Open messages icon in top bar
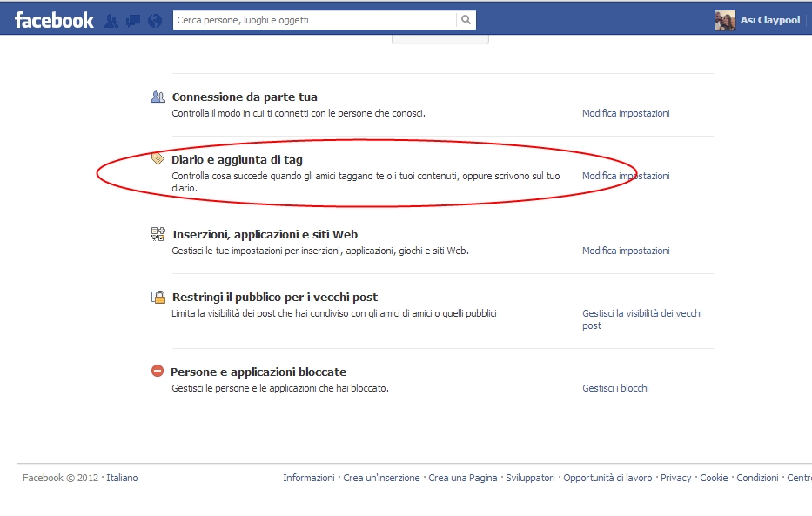This screenshot has height=516, width=812. (132, 20)
